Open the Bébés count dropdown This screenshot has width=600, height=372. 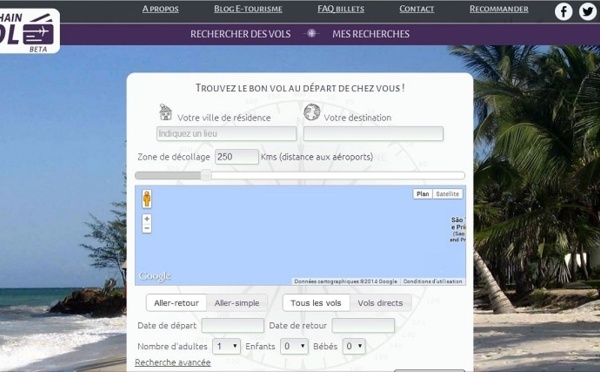[x=354, y=346]
